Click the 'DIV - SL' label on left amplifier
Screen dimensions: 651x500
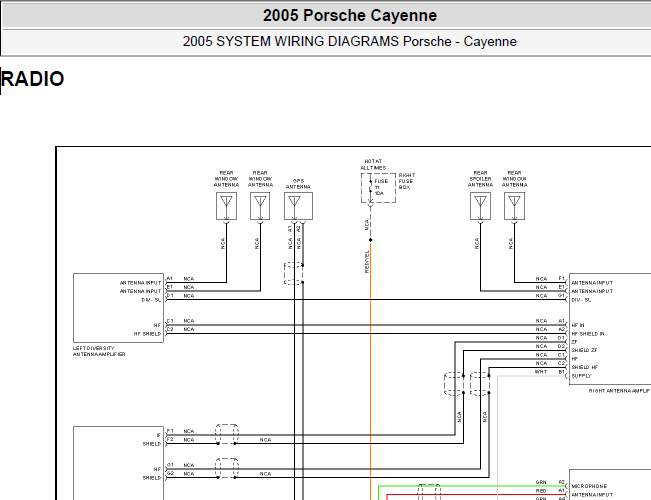click(x=151, y=300)
